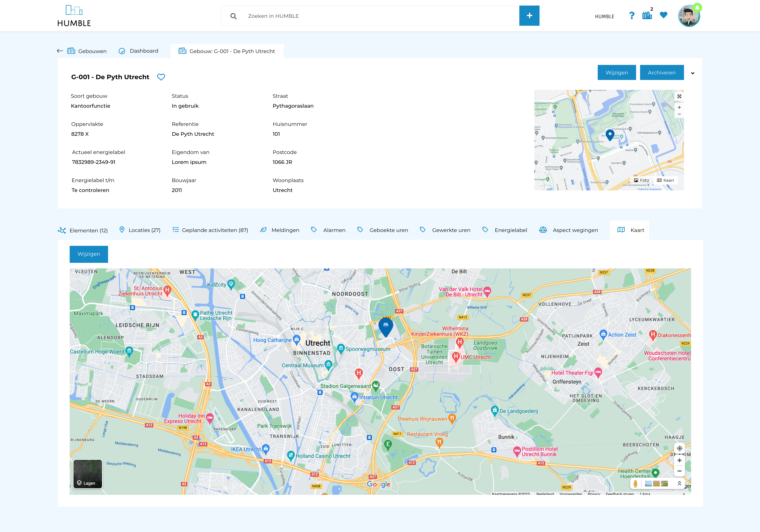Click the Wijzigen button above large map
The image size is (760, 532).
click(89, 254)
